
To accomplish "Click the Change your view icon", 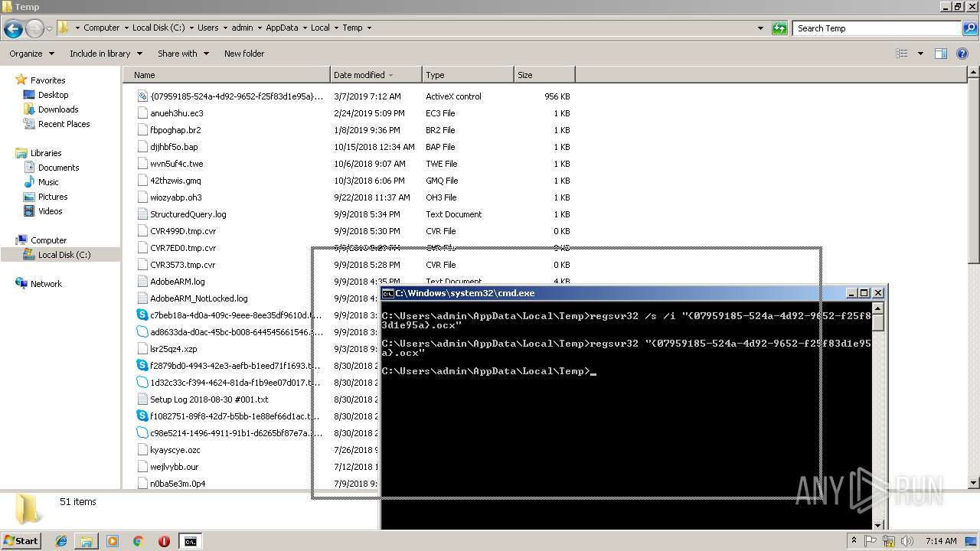I will click(x=902, y=54).
